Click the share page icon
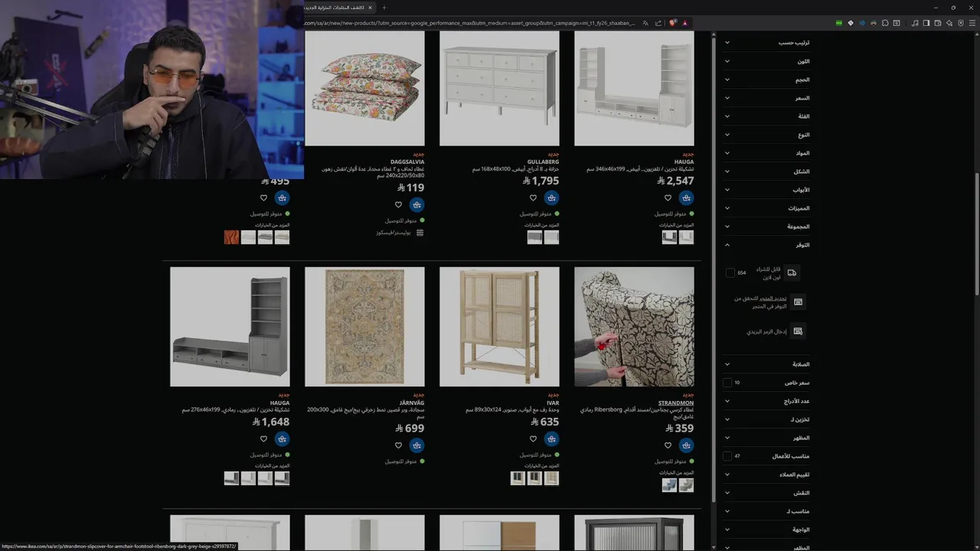This screenshot has height=551, width=980. (x=658, y=23)
